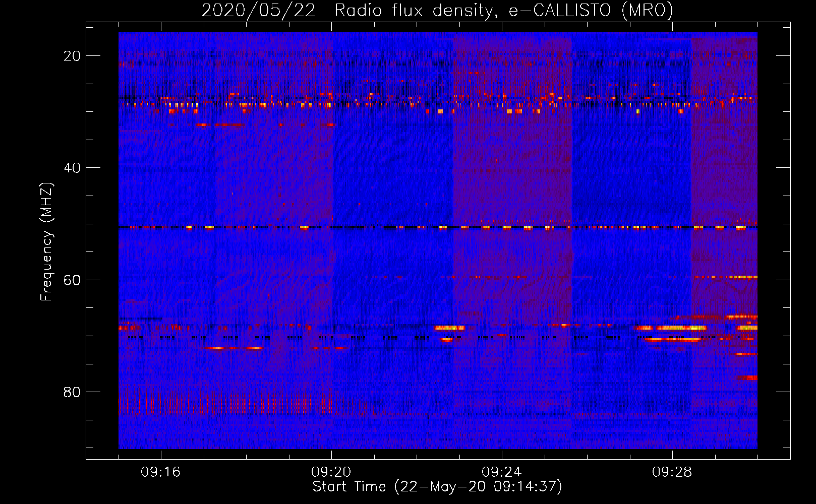
Task: Click the 'Start Time (22-May-20 09:14:37)' axis label
Action: tap(437, 487)
